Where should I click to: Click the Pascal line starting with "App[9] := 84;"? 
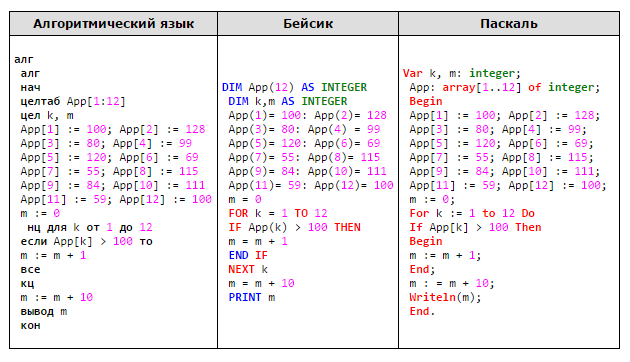coord(505,172)
